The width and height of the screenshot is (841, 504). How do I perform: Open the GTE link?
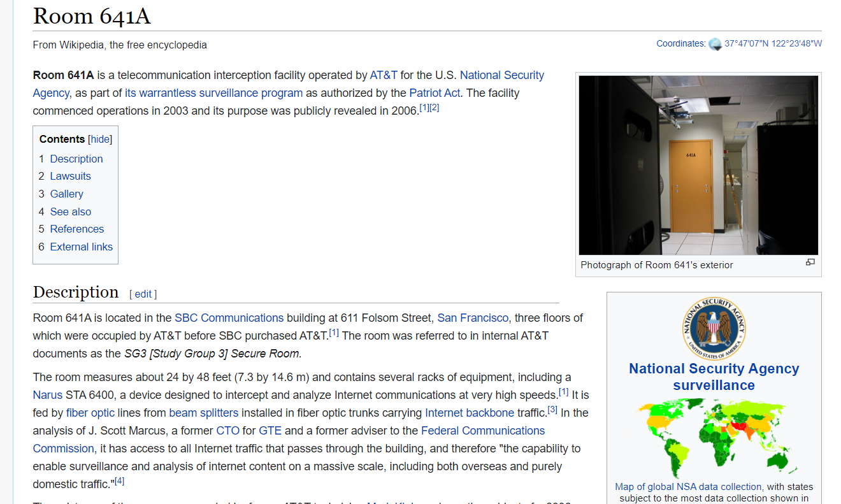click(270, 431)
